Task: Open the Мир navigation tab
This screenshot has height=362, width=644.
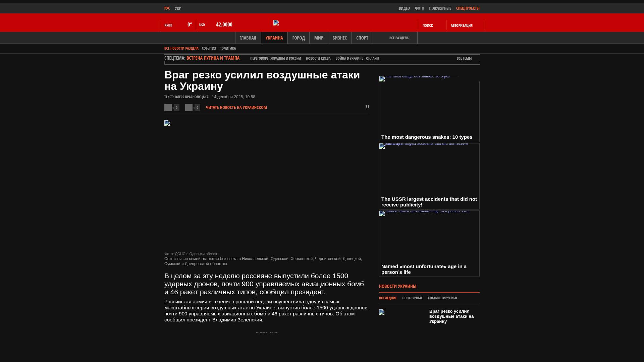Action: (319, 38)
